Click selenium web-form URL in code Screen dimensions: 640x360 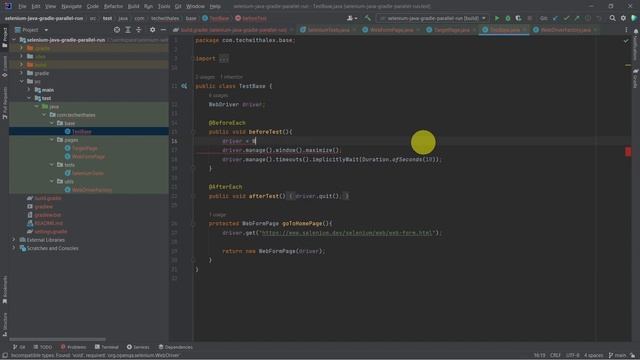tap(346, 233)
